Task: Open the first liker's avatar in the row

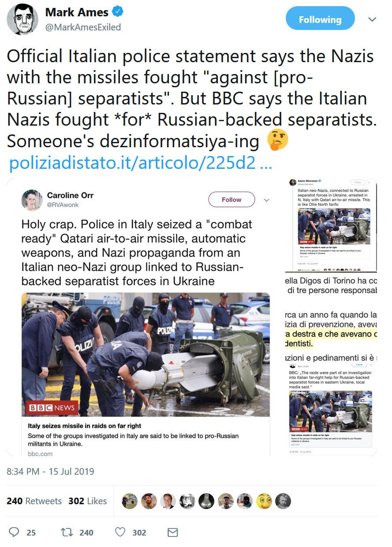Action: point(130,501)
